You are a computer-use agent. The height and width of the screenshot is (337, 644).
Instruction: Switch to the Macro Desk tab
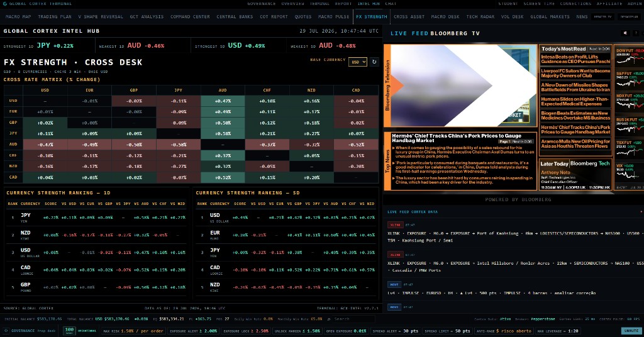pyautogui.click(x=445, y=17)
